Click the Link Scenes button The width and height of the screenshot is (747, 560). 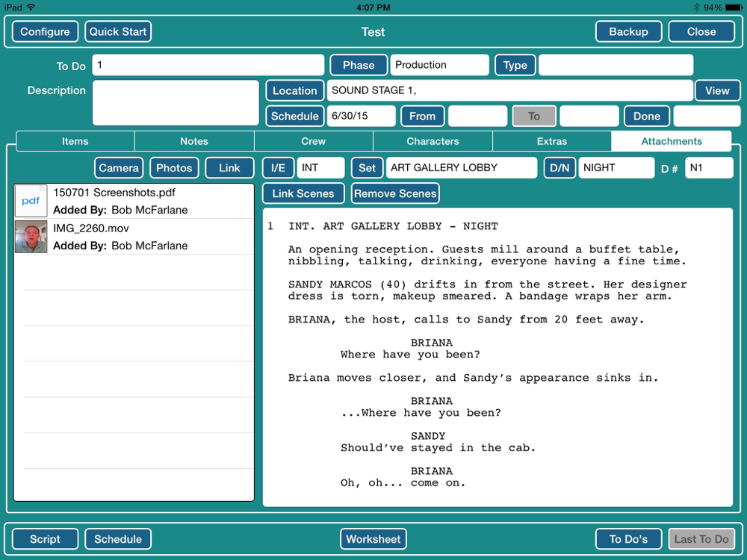303,193
